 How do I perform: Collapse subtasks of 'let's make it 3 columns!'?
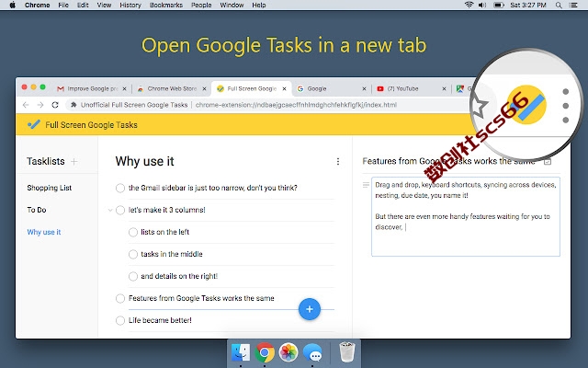click(x=110, y=210)
